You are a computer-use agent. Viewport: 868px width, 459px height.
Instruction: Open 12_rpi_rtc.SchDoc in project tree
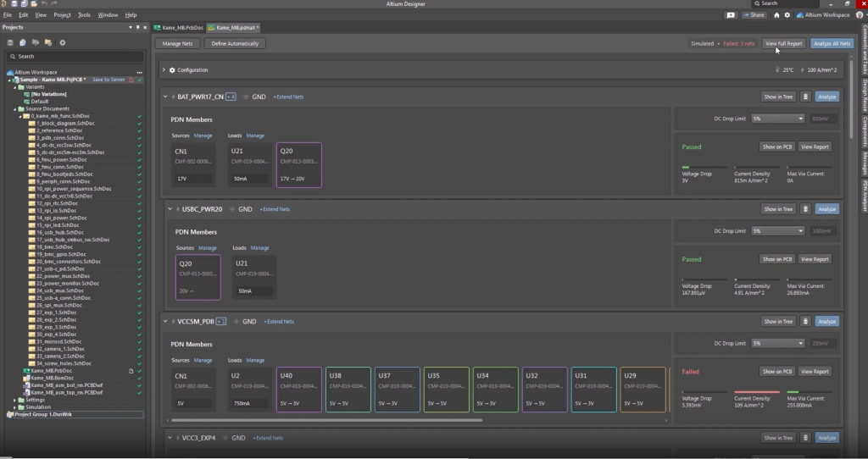57,203
